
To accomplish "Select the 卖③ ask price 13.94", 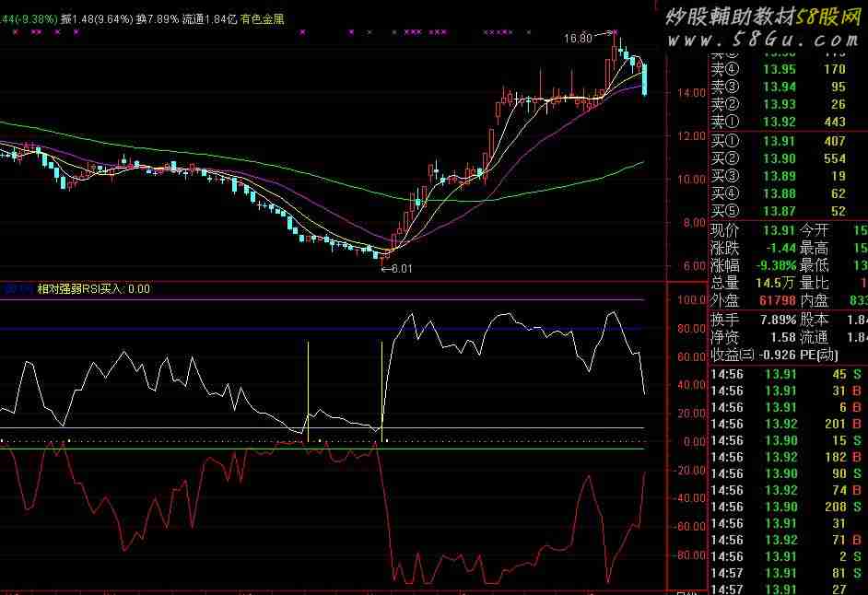I will [x=780, y=87].
